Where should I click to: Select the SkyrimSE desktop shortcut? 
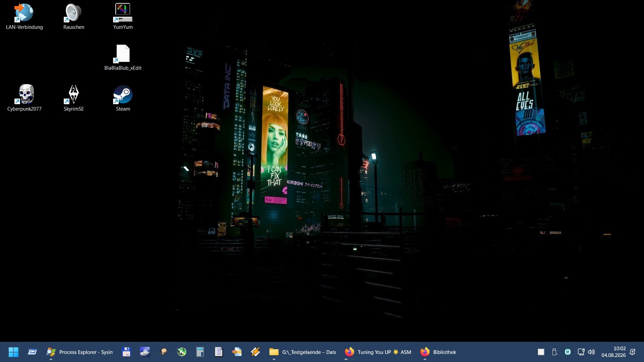(x=73, y=98)
